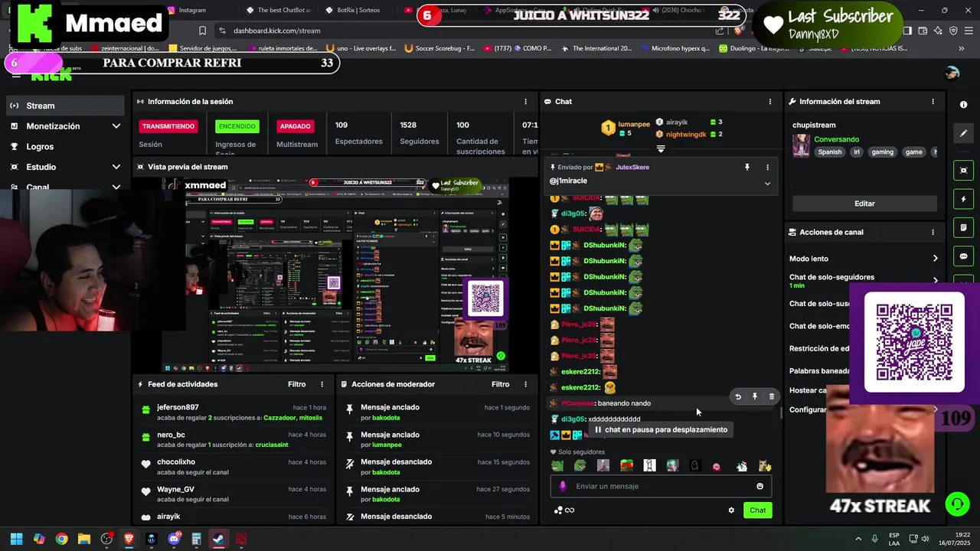Image resolution: width=980 pixels, height=551 pixels.
Task: Click the TRANSMITIENDO status badge
Action: (x=168, y=126)
